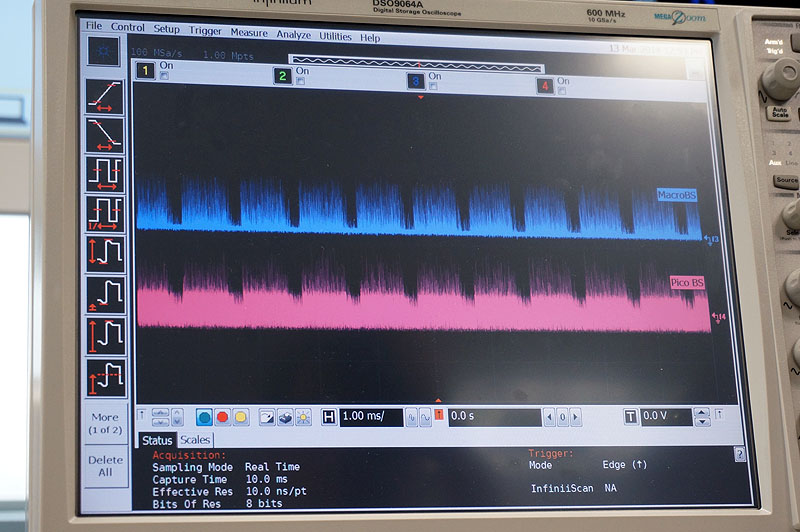Toggle the channel 4 On checkbox
This screenshot has height=532, width=800.
pos(562,91)
